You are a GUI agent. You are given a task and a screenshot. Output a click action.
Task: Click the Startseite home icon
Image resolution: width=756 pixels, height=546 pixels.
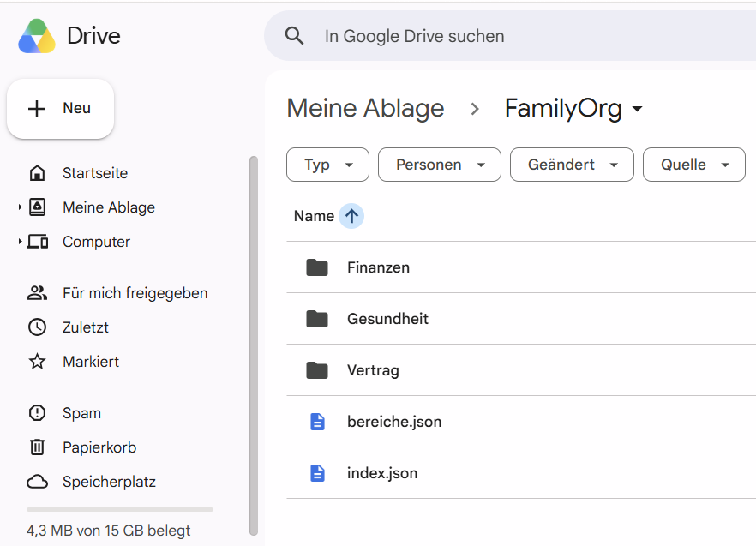point(37,173)
